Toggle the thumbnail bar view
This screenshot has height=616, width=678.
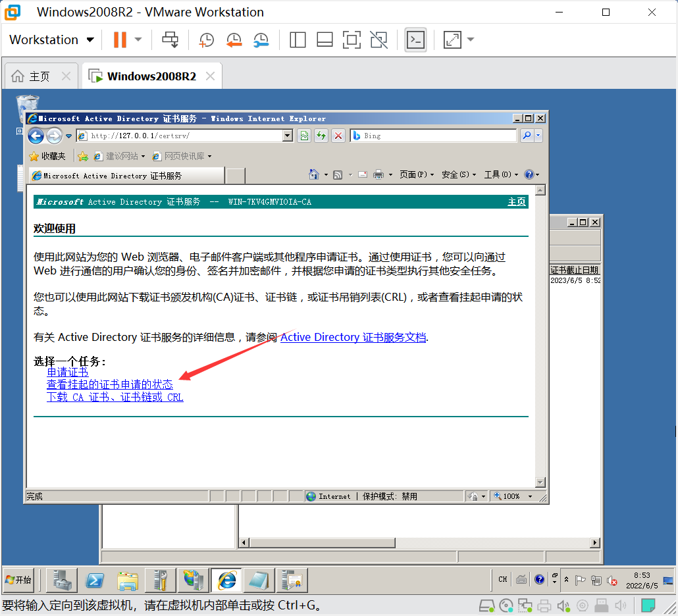click(x=325, y=39)
